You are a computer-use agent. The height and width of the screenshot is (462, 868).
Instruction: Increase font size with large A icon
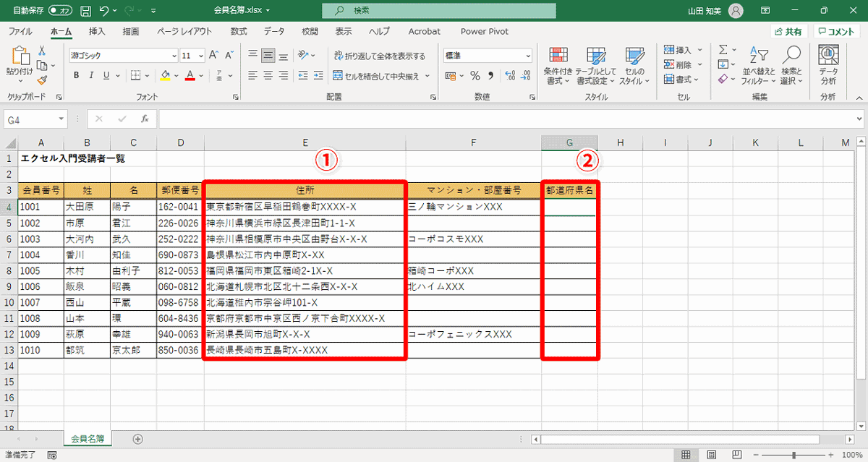[214, 56]
